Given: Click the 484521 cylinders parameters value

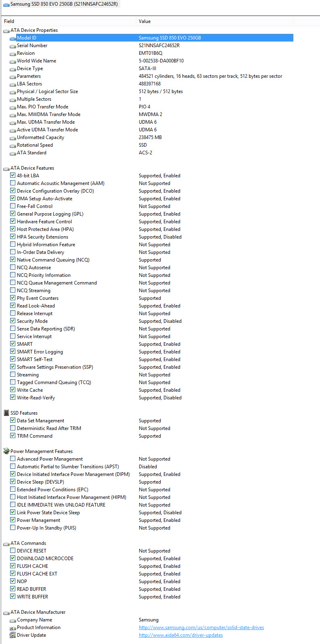Looking at the screenshot, I should (210, 76).
